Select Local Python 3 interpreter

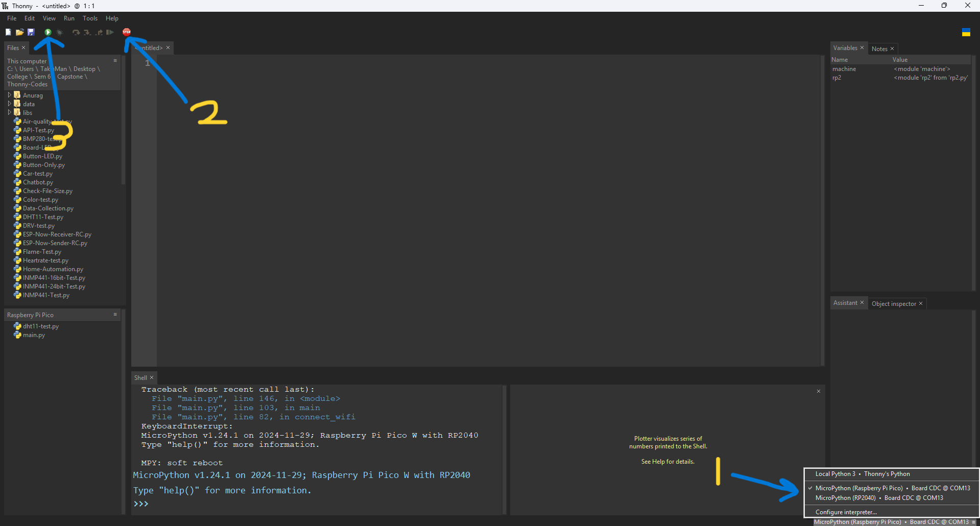(892, 474)
